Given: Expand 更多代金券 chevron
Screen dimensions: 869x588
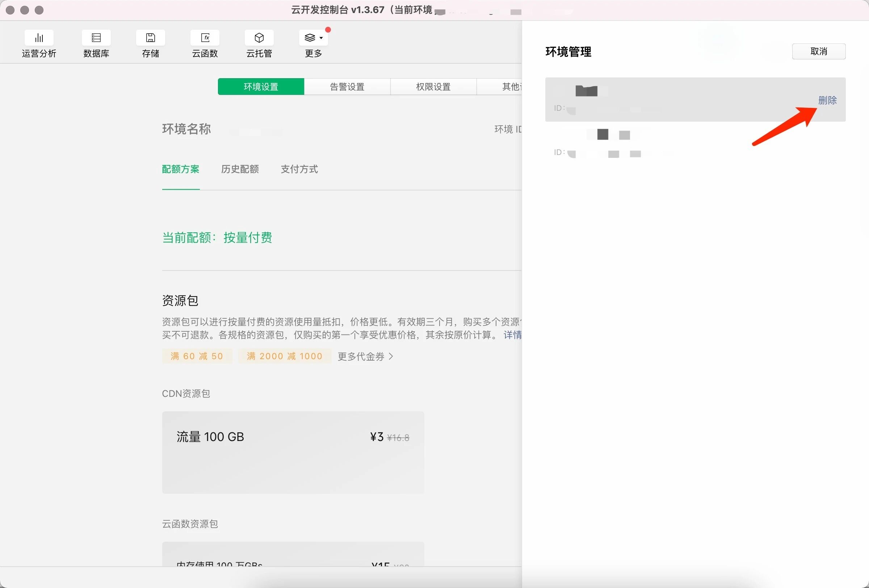Looking at the screenshot, I should click(391, 356).
